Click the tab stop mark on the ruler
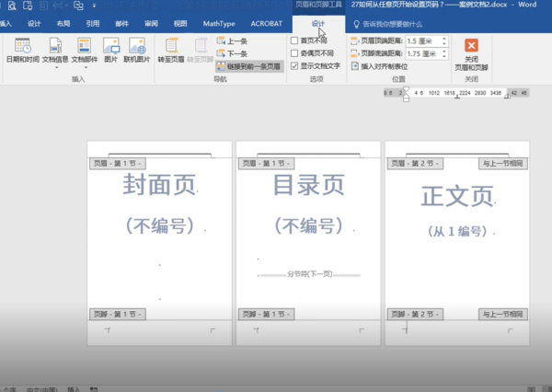 [457, 97]
